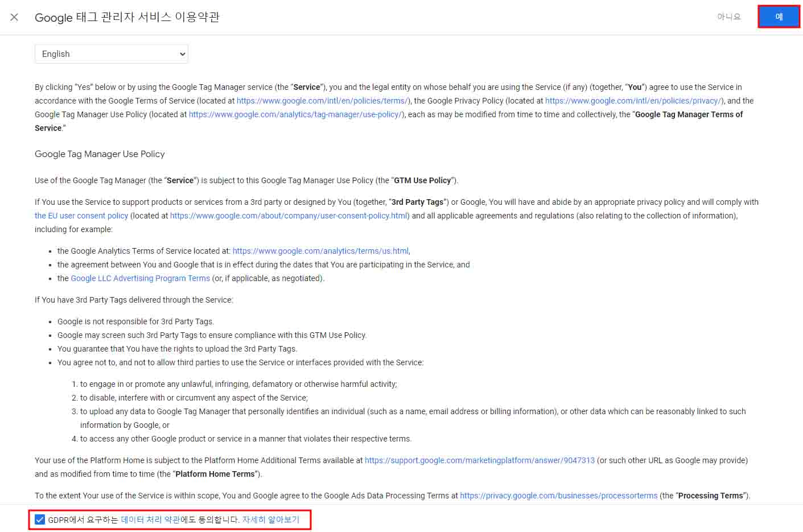
Task: Toggle the GDPR data processing agreement checkbox
Action: 40,519
